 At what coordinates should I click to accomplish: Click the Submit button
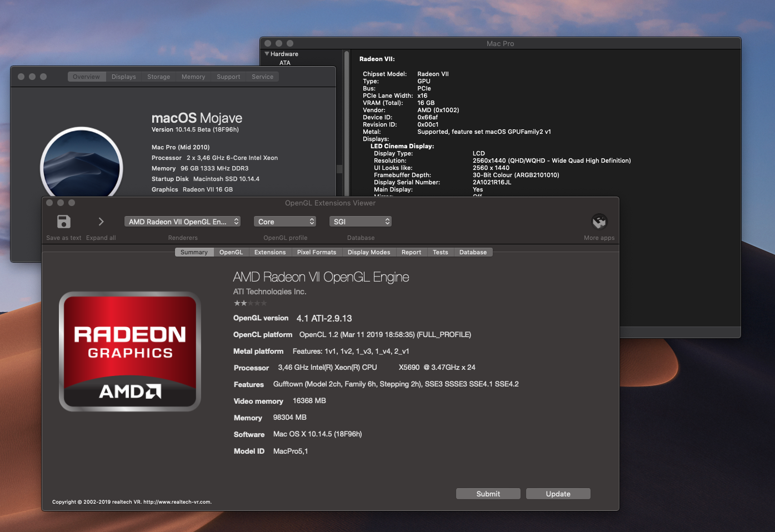(488, 494)
